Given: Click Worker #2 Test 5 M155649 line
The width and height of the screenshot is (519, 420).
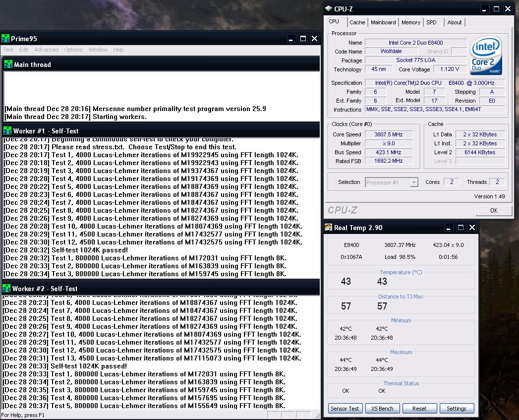Looking at the screenshot, I should pos(144,406).
